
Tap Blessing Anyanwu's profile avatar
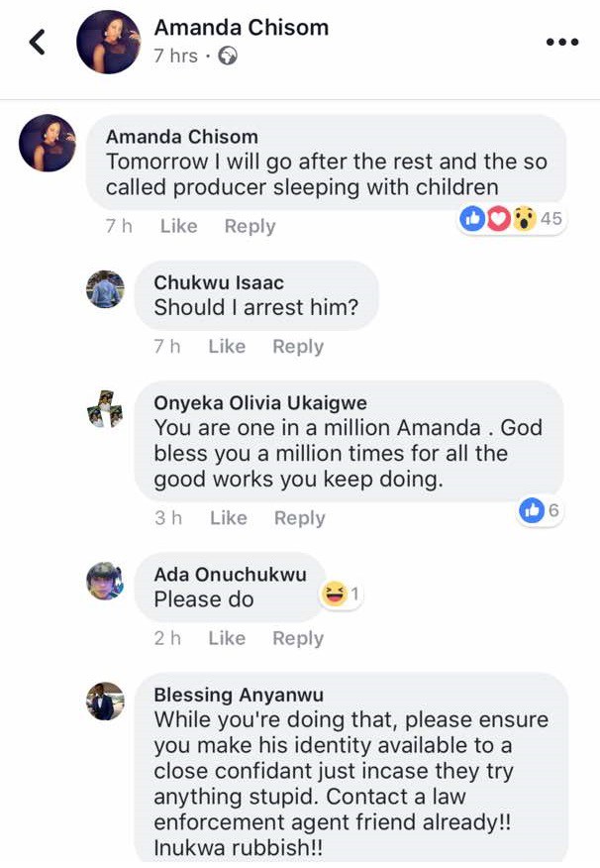point(105,702)
